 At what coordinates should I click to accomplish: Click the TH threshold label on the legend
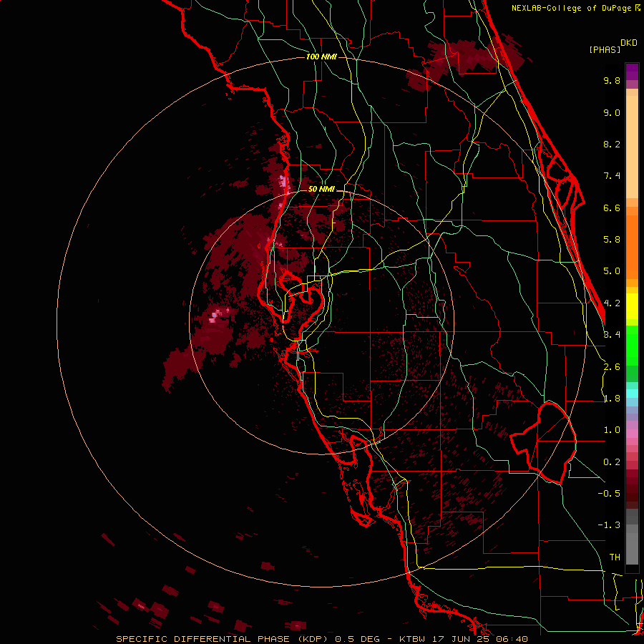(x=615, y=557)
